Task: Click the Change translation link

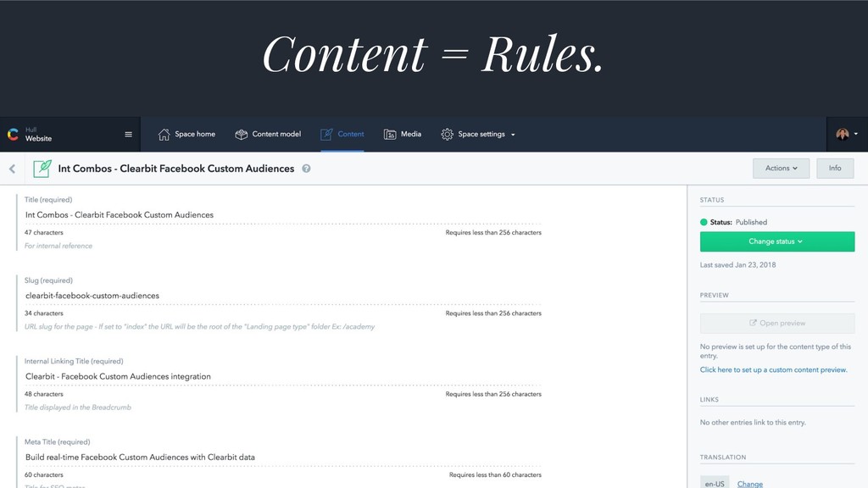Action: [x=749, y=484]
